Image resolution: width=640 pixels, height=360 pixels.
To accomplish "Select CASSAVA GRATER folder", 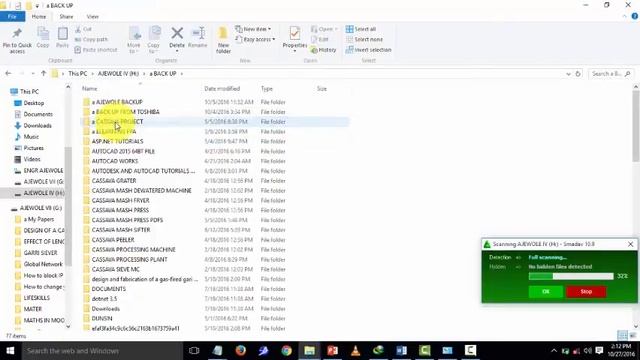I will [114, 180].
